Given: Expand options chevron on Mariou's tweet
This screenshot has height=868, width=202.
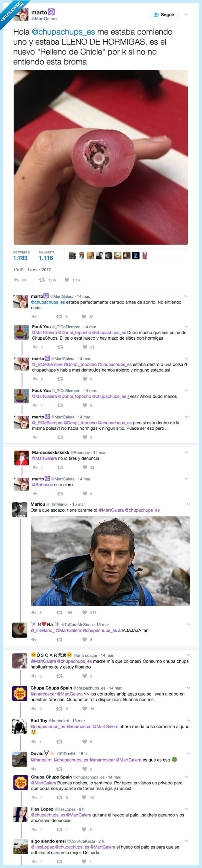Looking at the screenshot, I should pos(188,504).
